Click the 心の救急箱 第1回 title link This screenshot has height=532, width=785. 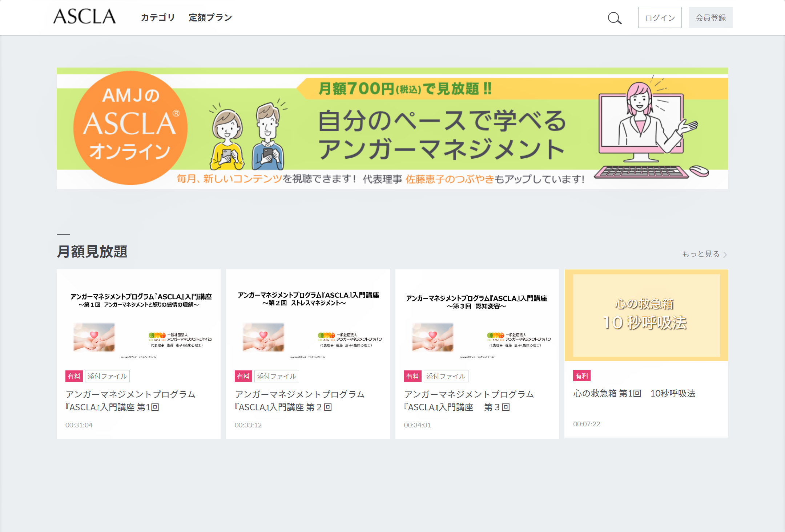[x=634, y=393]
